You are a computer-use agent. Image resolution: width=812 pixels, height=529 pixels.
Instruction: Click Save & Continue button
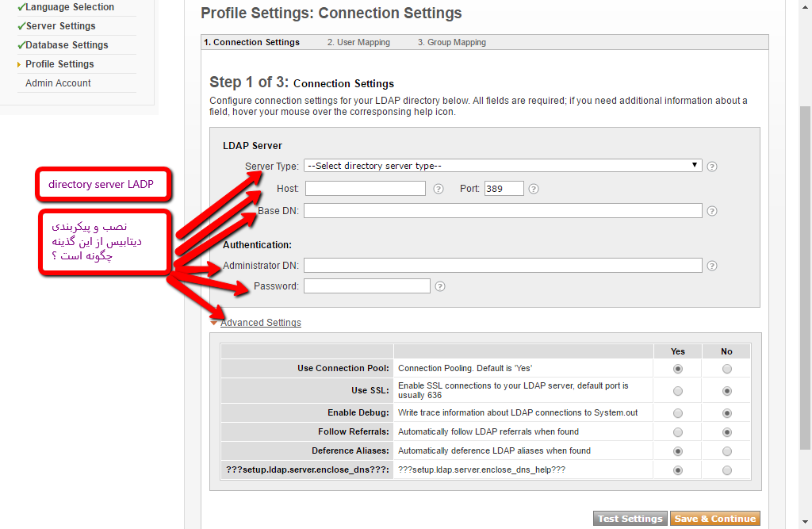tap(714, 519)
